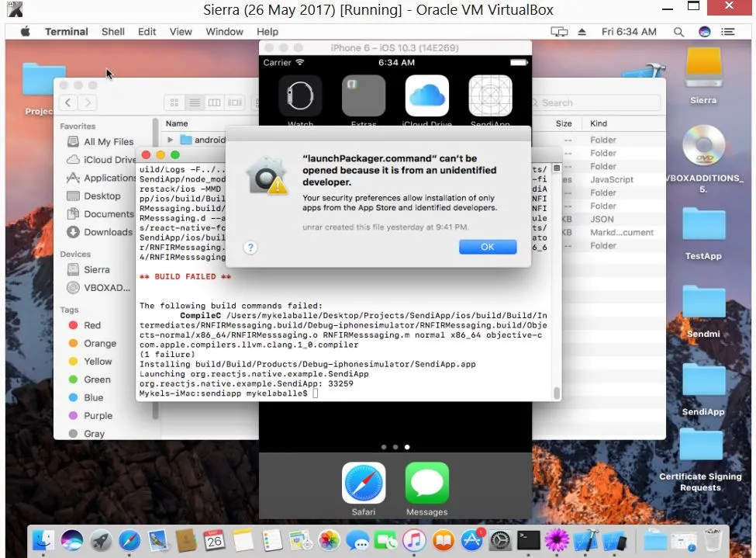Sort Finder list by Size column

(x=564, y=123)
